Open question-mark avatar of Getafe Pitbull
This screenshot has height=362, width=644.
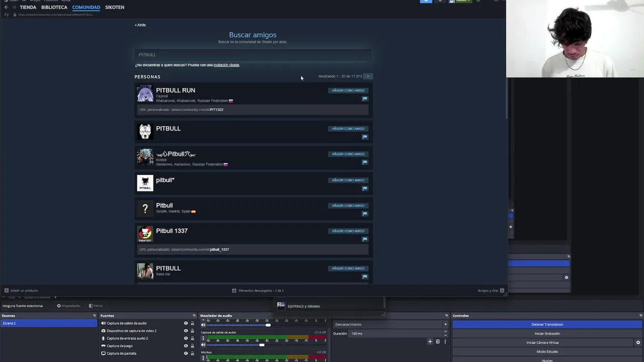145,208
